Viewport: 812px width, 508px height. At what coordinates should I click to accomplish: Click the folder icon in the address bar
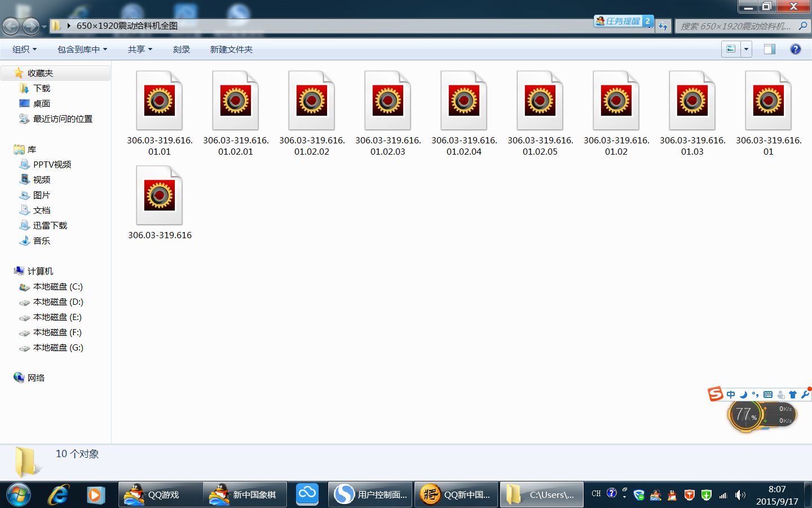click(x=56, y=25)
